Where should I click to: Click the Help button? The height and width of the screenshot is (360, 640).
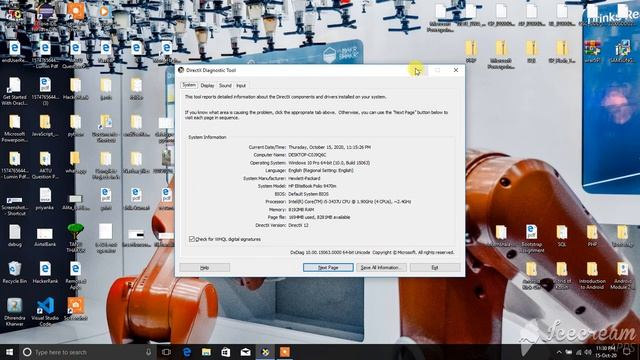point(205,267)
